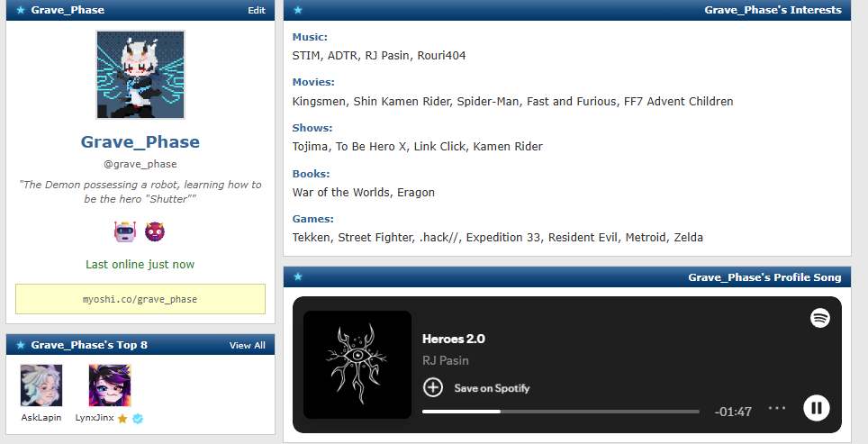Open View All in Top 8
This screenshot has width=868, height=444.
coord(247,345)
